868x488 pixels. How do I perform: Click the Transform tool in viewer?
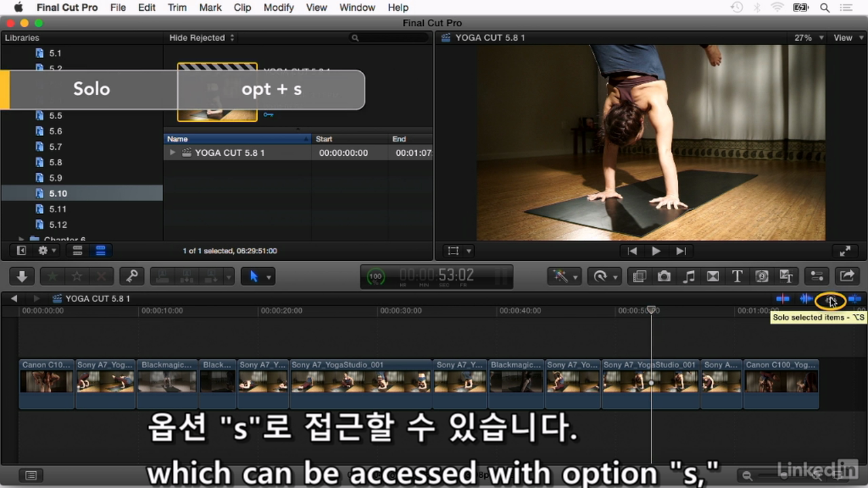(x=454, y=251)
